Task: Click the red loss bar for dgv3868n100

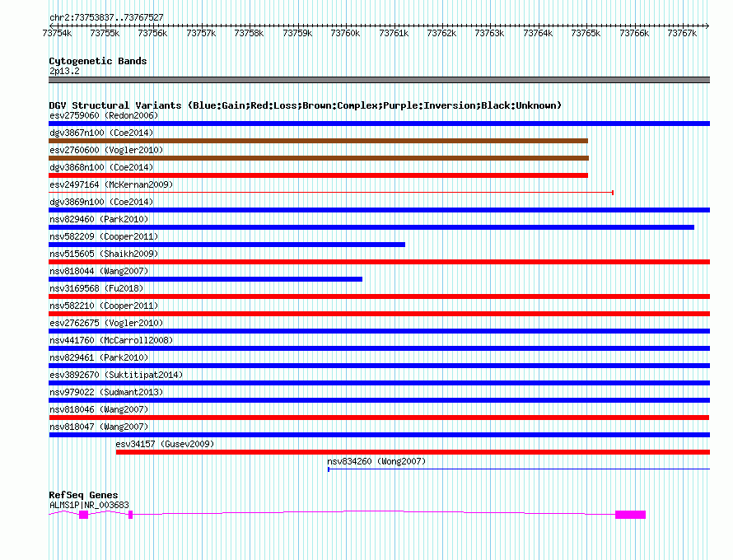Action: click(319, 175)
